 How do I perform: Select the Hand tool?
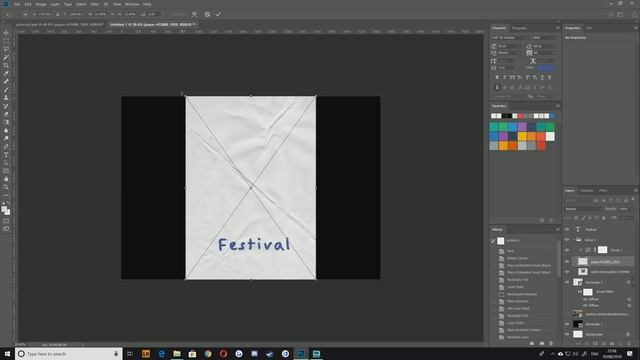coord(6,179)
